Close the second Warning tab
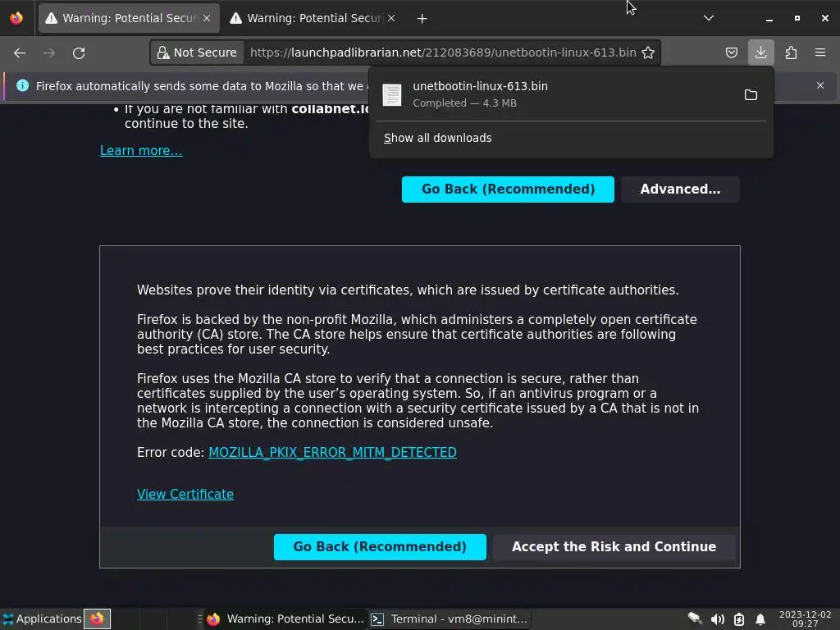840x630 pixels. (x=391, y=18)
